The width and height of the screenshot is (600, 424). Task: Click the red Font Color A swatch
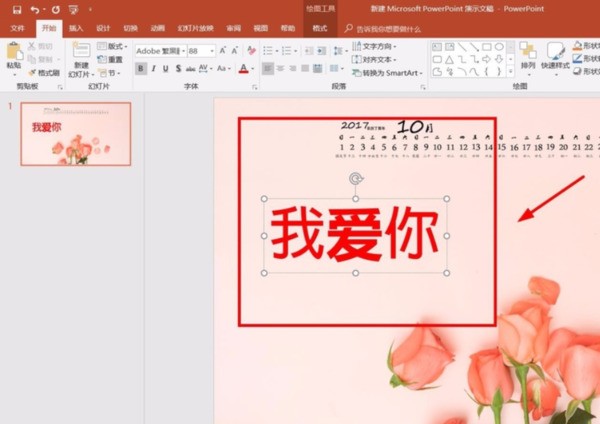[243, 68]
